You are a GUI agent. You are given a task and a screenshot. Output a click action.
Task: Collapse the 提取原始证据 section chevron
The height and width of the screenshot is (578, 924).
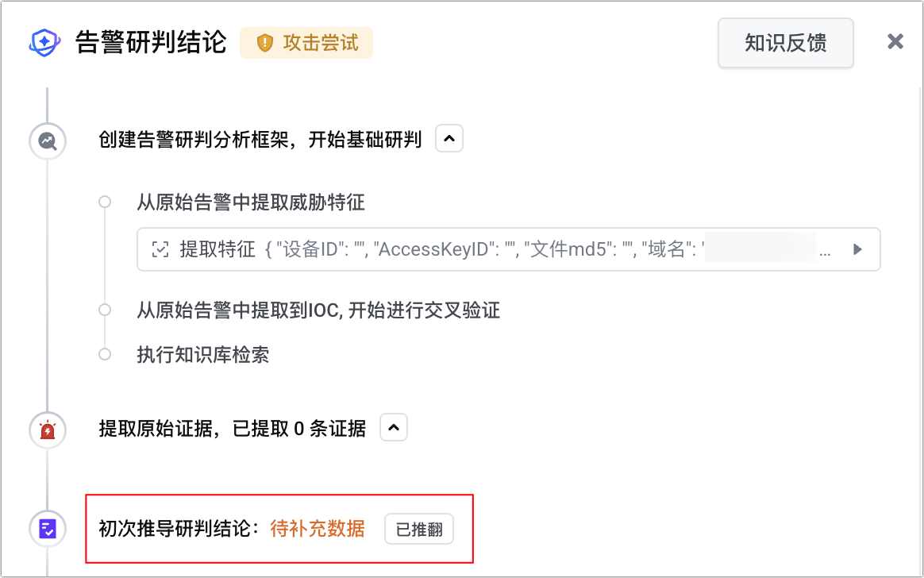[394, 427]
